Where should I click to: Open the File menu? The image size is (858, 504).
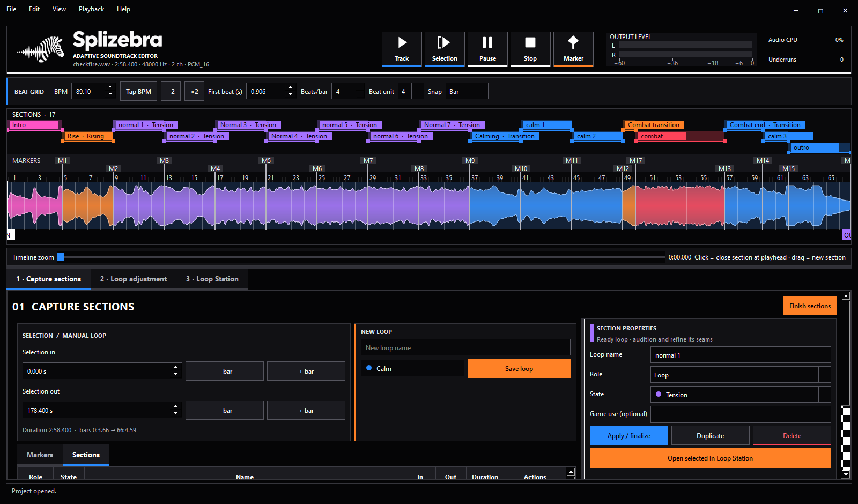(x=11, y=9)
